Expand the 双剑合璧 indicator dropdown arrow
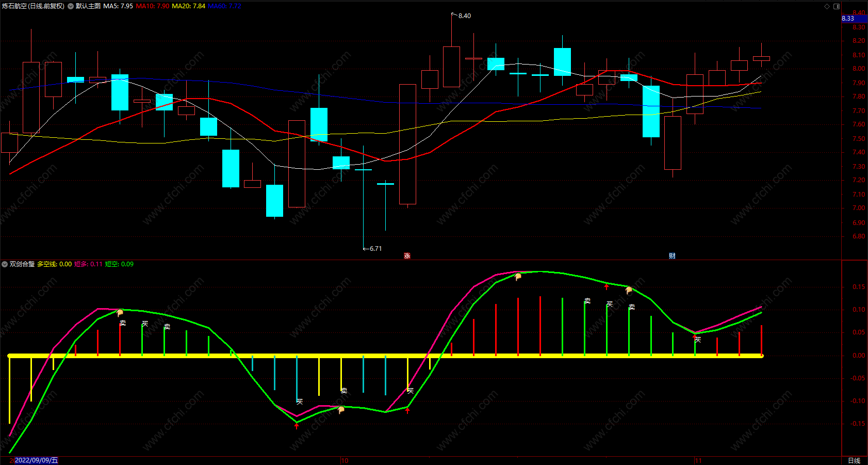868x465 pixels. [5, 264]
